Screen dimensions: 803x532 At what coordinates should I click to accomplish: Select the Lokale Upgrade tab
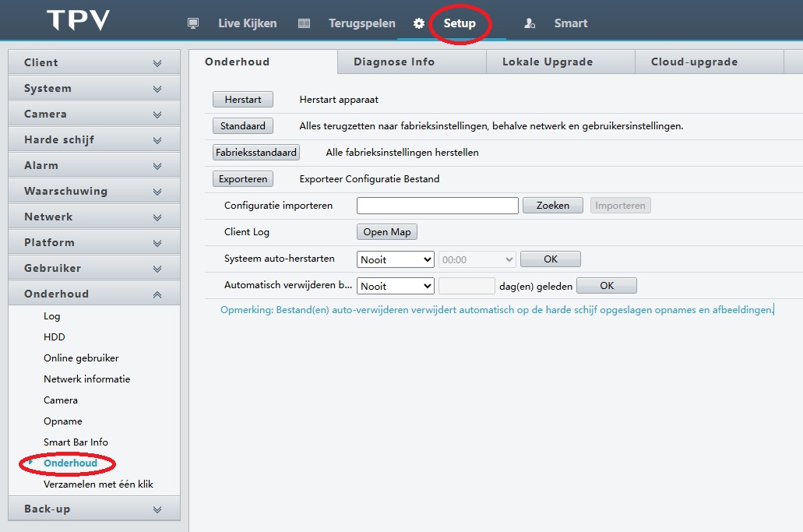pyautogui.click(x=548, y=62)
